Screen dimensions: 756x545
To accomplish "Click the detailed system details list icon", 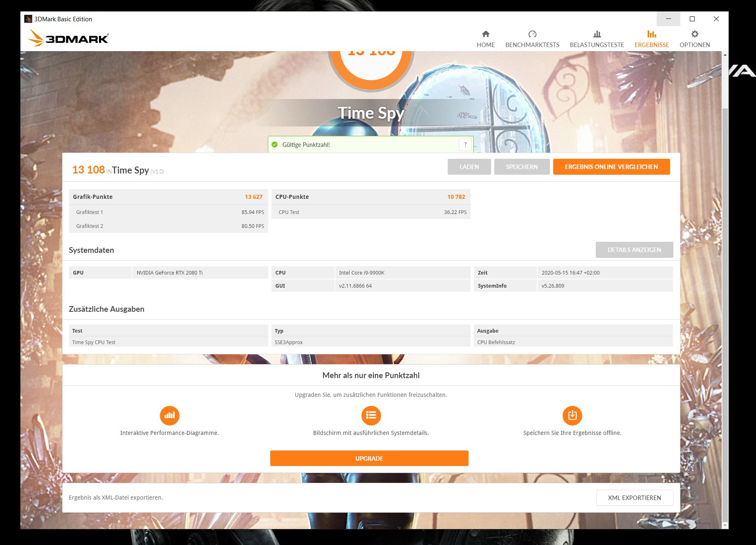I will (371, 415).
